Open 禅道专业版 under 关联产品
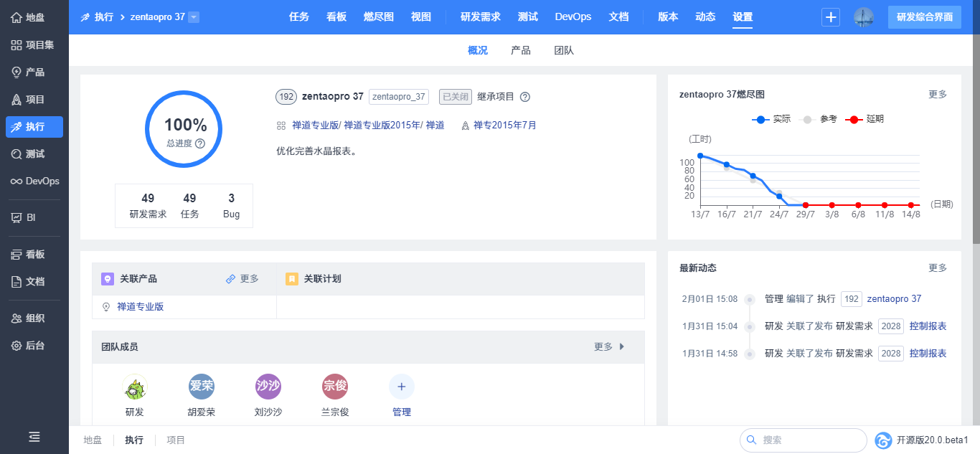 pos(141,306)
